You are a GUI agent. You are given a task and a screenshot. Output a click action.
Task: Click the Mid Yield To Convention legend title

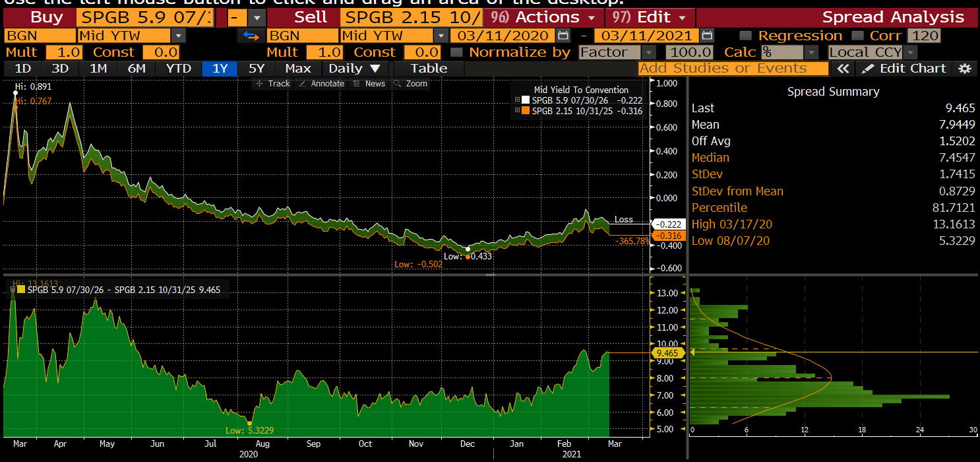coord(581,90)
